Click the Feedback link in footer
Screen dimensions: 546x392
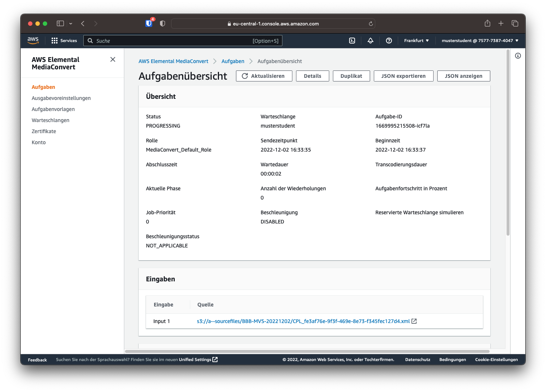pyautogui.click(x=37, y=360)
